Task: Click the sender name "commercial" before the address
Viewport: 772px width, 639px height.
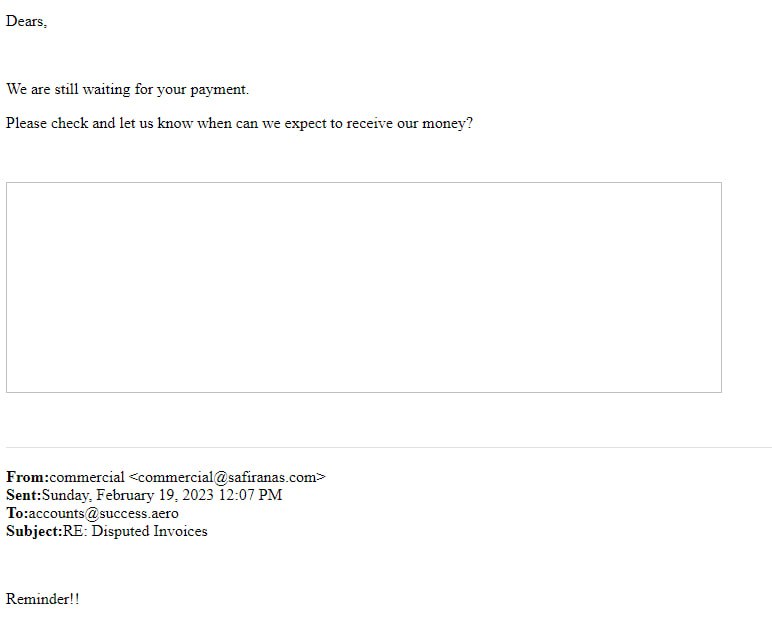Action: pyautogui.click(x=87, y=478)
